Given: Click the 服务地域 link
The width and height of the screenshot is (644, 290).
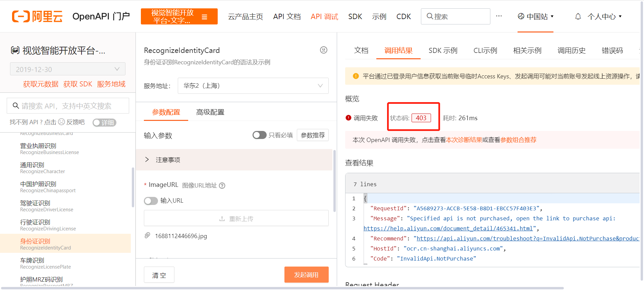Looking at the screenshot, I should pyautogui.click(x=111, y=84).
